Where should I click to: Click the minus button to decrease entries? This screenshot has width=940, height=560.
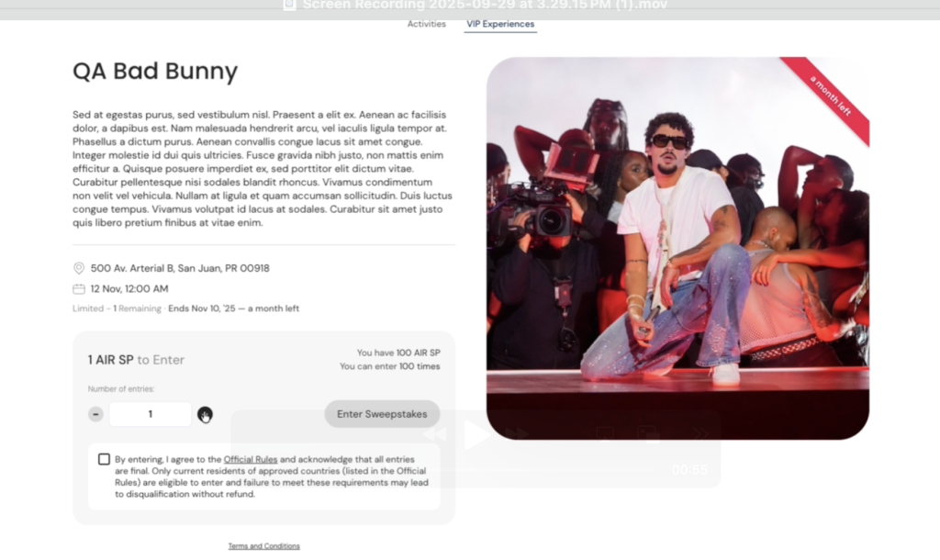[95, 414]
